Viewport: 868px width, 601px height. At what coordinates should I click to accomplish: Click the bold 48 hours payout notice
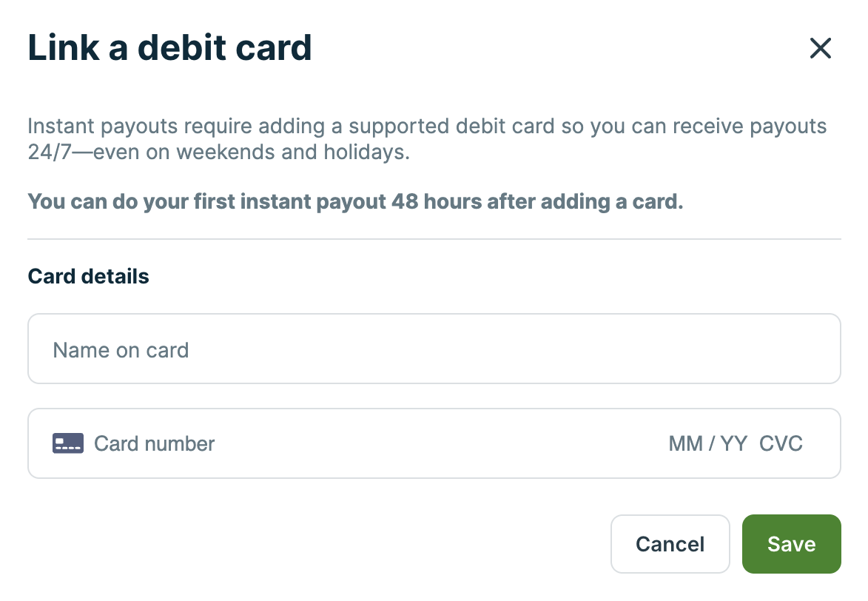click(355, 201)
